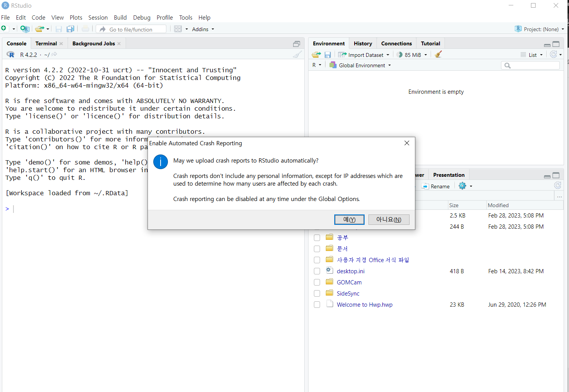This screenshot has width=569, height=392.
Task: Save workspace icon in Environment pane
Action: (x=328, y=55)
